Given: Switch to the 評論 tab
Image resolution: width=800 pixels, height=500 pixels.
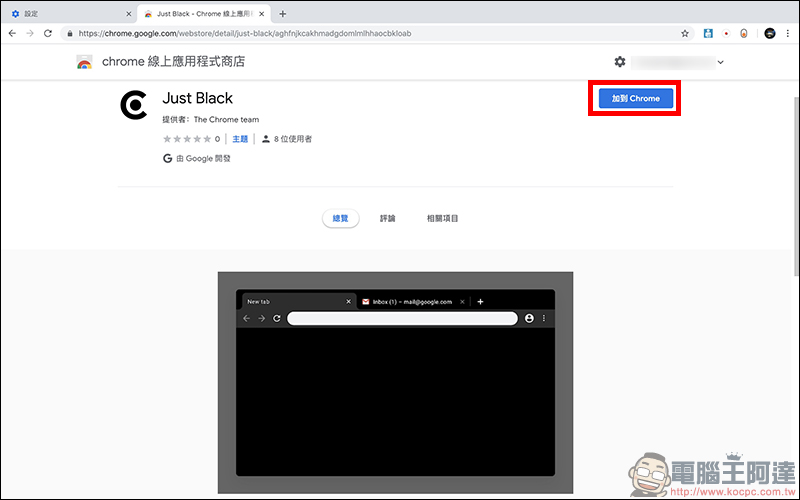Looking at the screenshot, I should tap(387, 218).
